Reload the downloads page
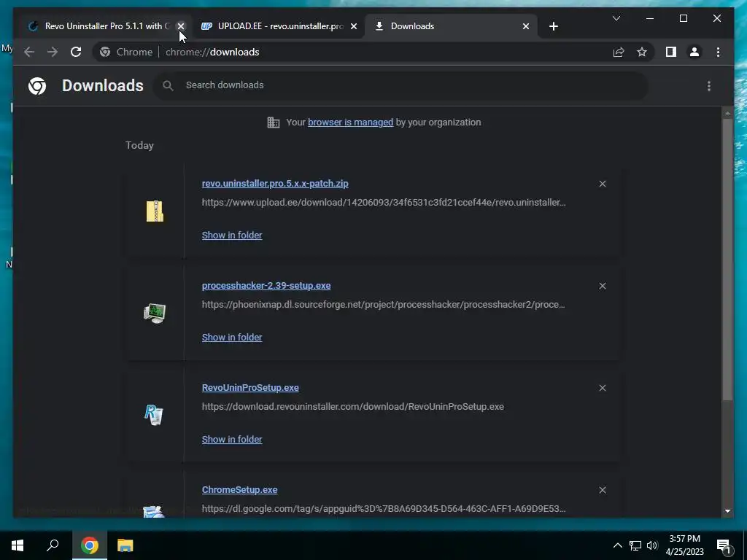The width and height of the screenshot is (747, 560). (x=76, y=52)
